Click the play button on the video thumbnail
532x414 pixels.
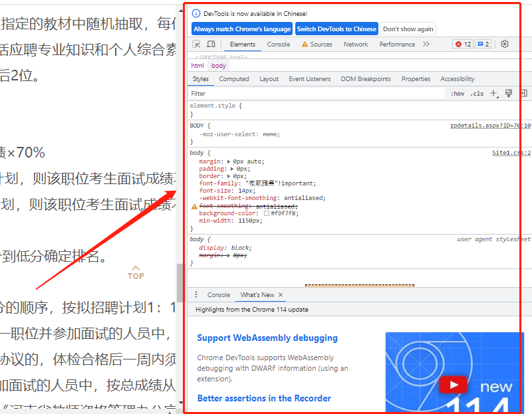click(454, 384)
